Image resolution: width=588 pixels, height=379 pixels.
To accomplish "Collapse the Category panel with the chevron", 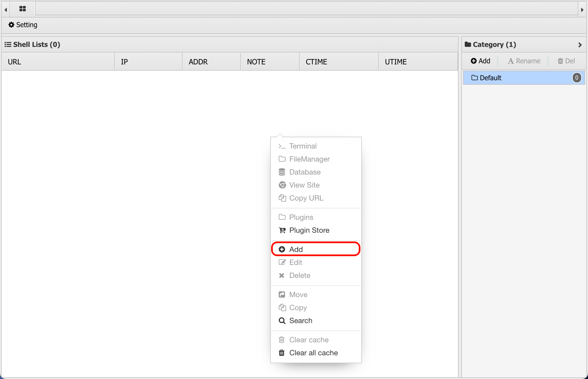I will coord(580,45).
